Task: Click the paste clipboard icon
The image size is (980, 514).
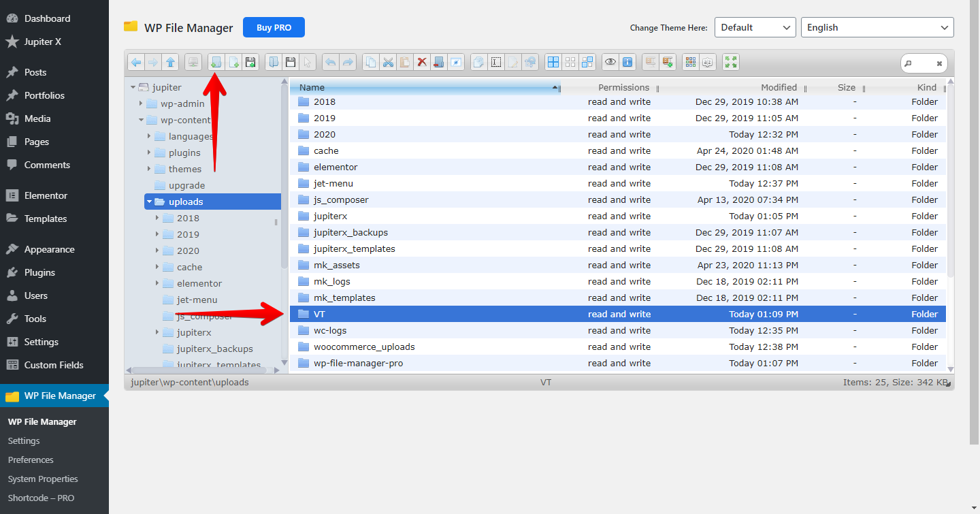Action: 405,62
